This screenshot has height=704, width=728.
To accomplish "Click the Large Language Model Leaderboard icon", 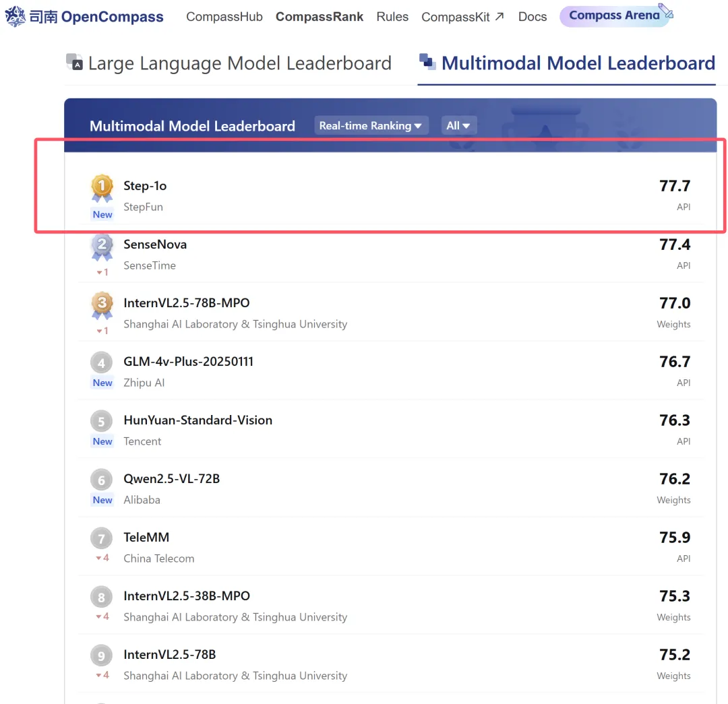I will tap(74, 63).
